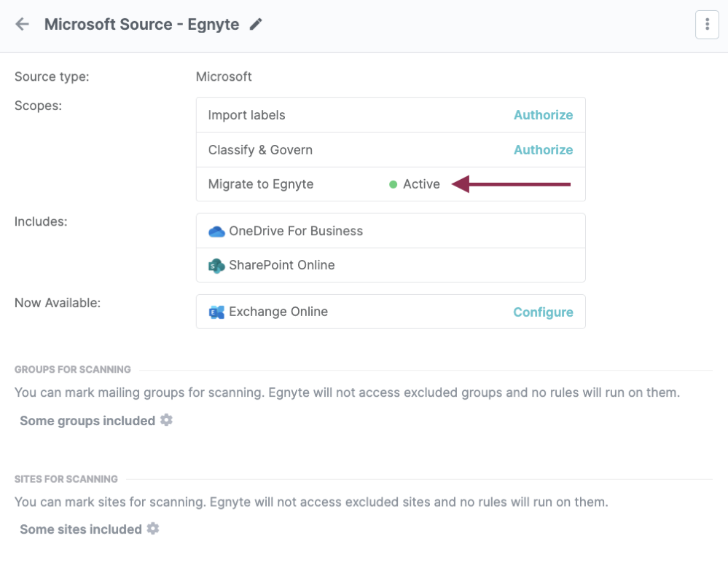Click the SharePoint Online entry

coord(282,265)
